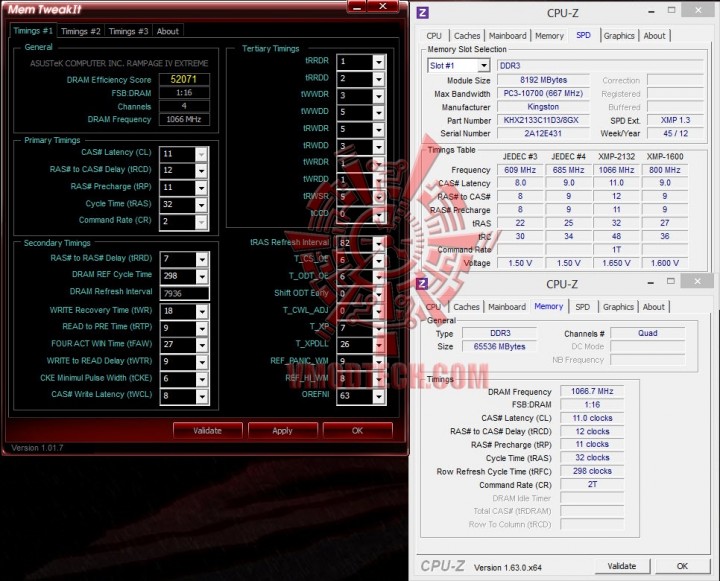Open tWWDR tertiary timing dropdown

pyautogui.click(x=379, y=96)
